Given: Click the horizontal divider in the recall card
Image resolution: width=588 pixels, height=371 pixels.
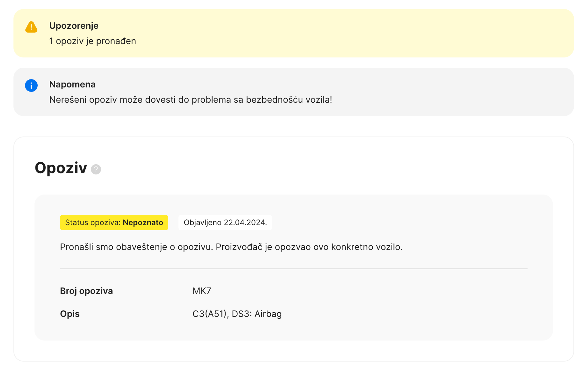Looking at the screenshot, I should (x=294, y=269).
